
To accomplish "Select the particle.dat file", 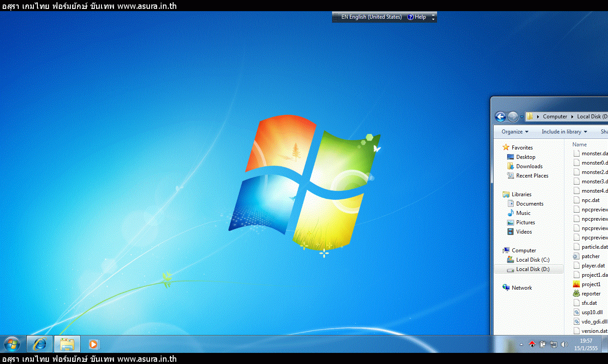I will click(590, 247).
